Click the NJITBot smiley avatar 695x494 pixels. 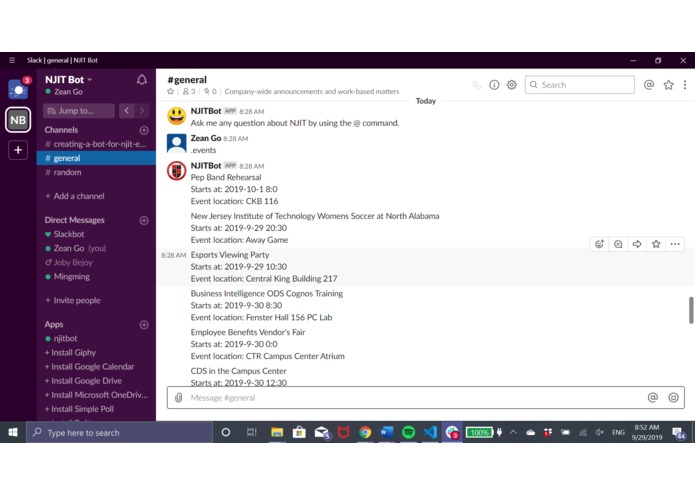[176, 116]
